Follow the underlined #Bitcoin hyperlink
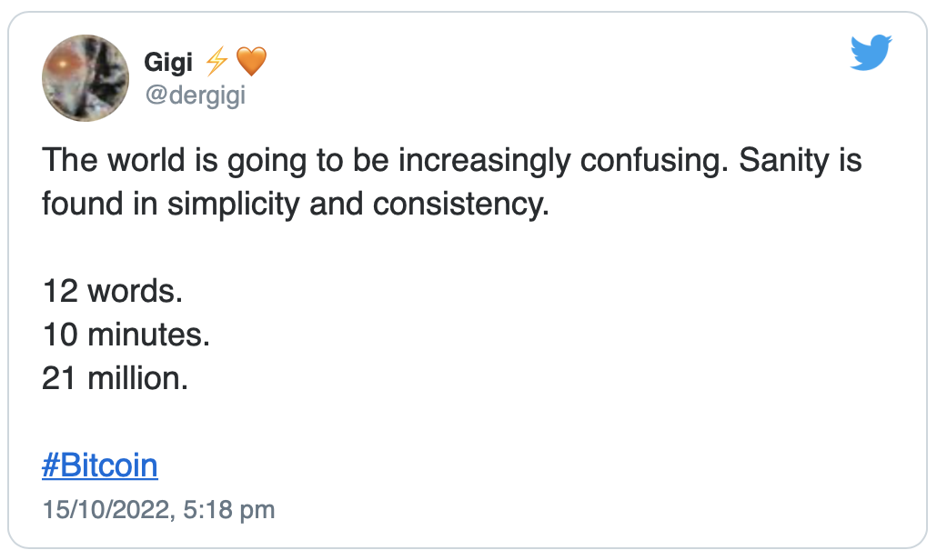 coord(100,465)
